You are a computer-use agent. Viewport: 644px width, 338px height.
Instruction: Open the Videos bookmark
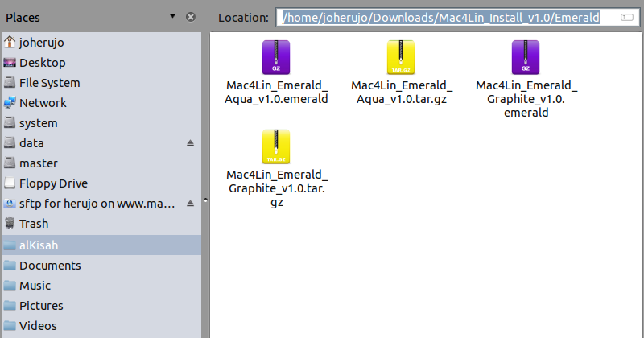38,326
